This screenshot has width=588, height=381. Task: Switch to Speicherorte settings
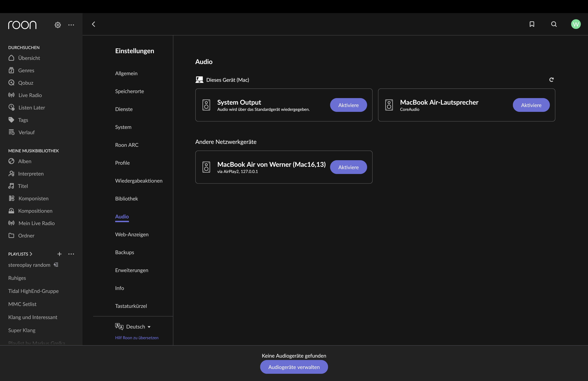(x=129, y=91)
